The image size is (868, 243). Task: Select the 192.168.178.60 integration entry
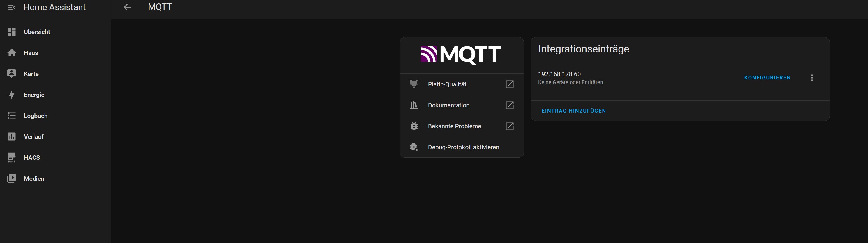coord(559,75)
